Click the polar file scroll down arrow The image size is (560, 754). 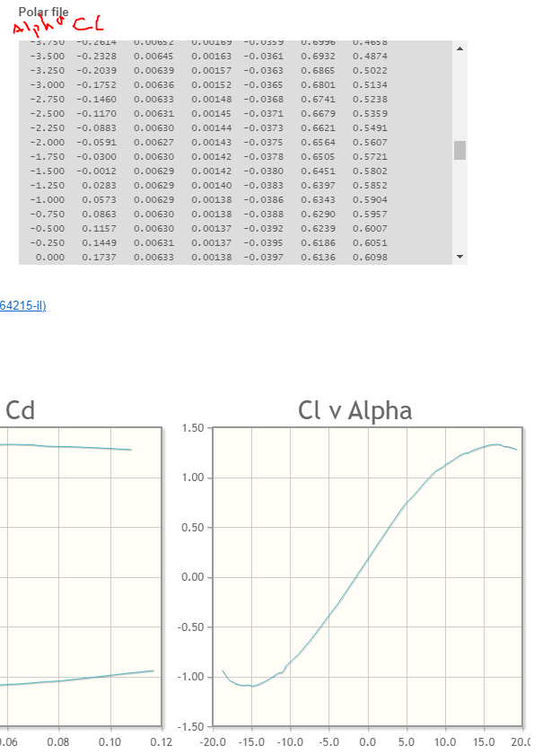(459, 257)
